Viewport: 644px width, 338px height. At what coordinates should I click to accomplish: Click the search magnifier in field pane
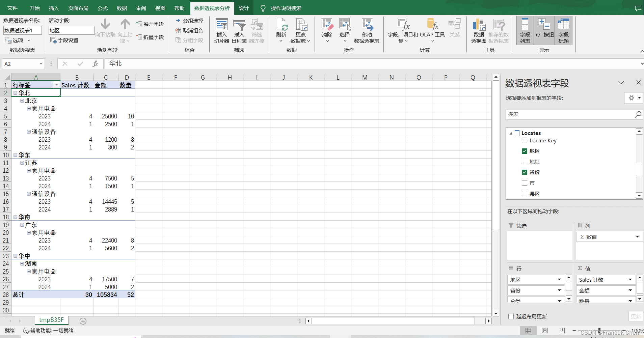pyautogui.click(x=638, y=114)
